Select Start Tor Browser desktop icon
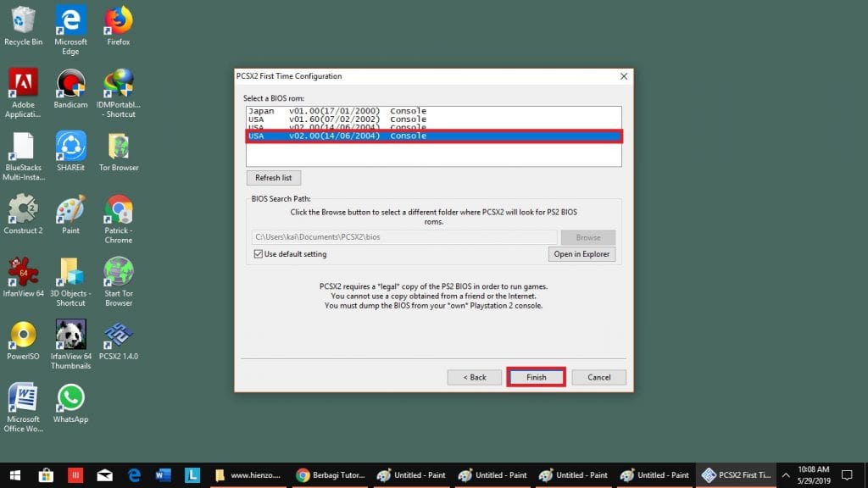The width and height of the screenshot is (868, 488). coord(119,282)
